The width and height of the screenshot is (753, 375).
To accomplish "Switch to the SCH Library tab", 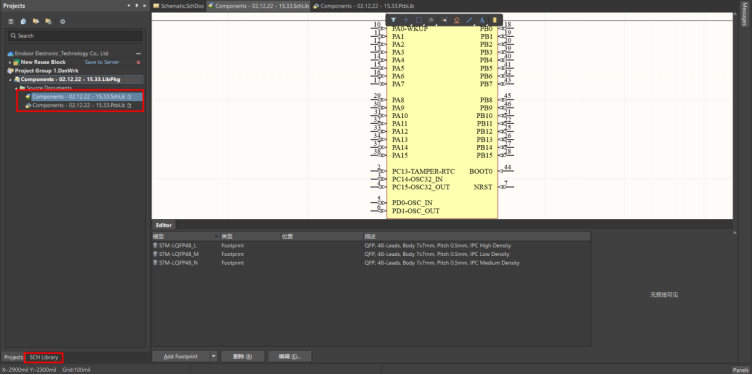I will coord(44,357).
